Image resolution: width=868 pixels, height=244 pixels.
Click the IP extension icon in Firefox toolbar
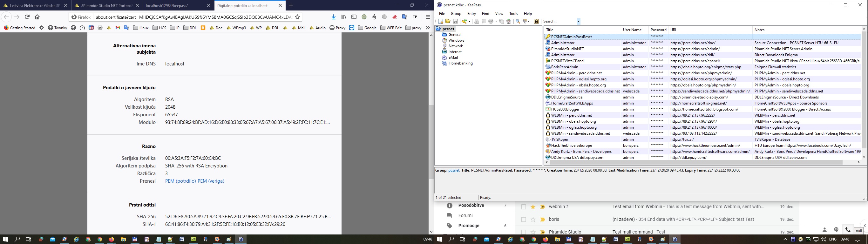pos(415,17)
